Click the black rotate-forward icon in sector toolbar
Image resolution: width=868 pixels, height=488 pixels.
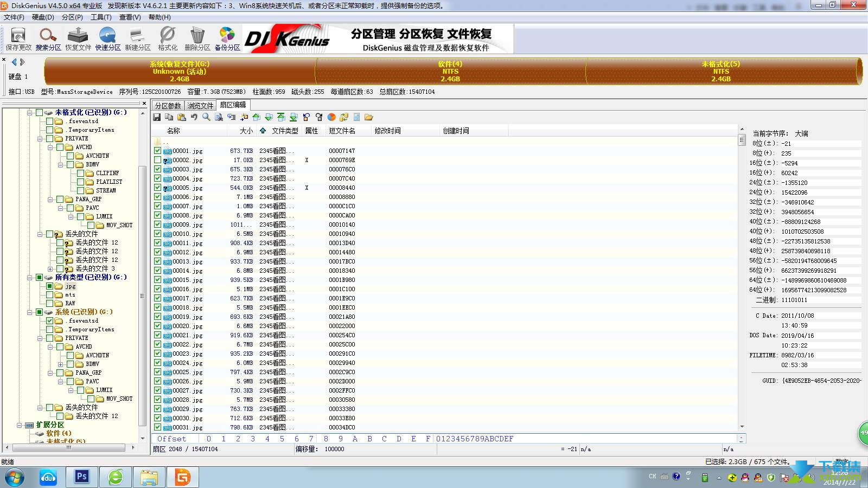point(319,117)
